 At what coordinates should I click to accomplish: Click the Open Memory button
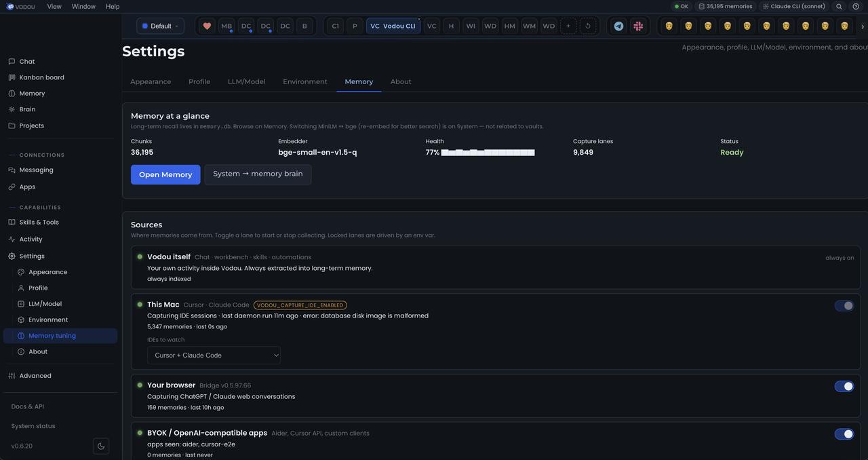(x=165, y=174)
